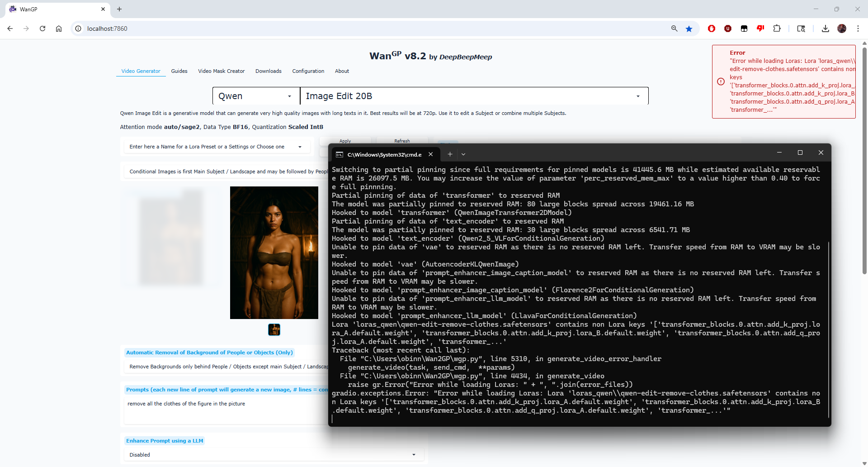Image resolution: width=868 pixels, height=467 pixels.
Task: Click the Apply button
Action: pos(345,141)
